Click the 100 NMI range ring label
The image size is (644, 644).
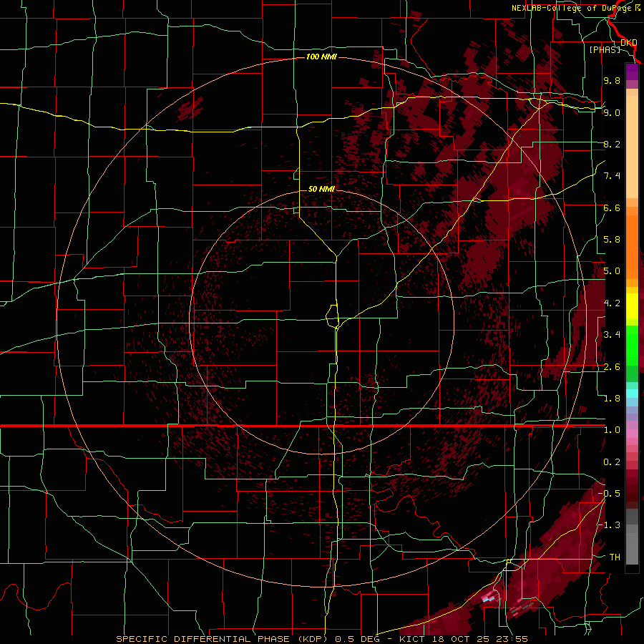[x=321, y=57]
